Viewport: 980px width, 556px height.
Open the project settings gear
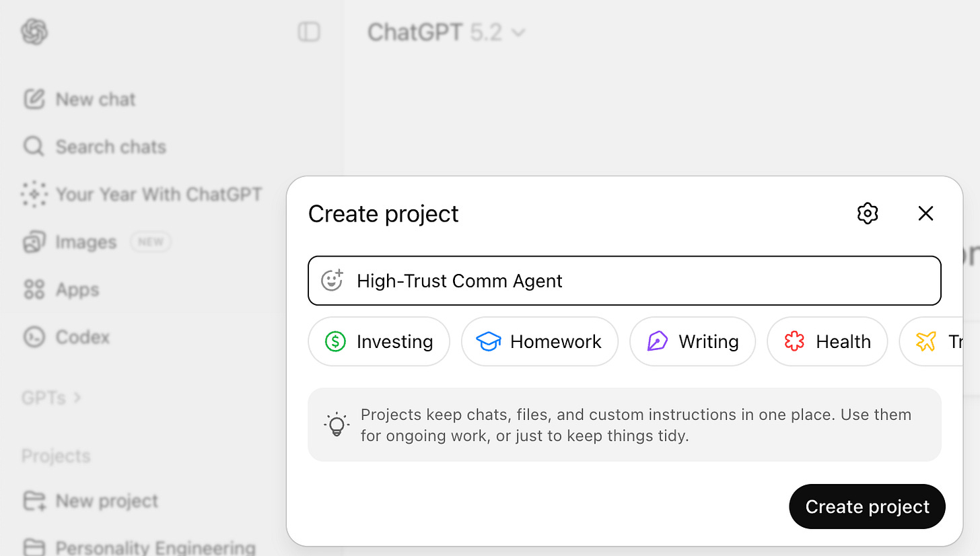click(x=868, y=213)
